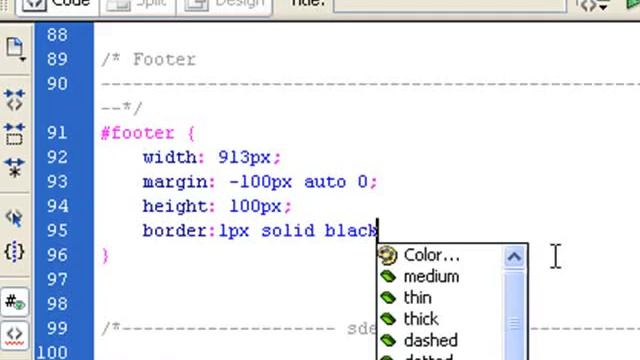Click Collapse Full Tag icon
The height and width of the screenshot is (360, 640).
click(15, 100)
